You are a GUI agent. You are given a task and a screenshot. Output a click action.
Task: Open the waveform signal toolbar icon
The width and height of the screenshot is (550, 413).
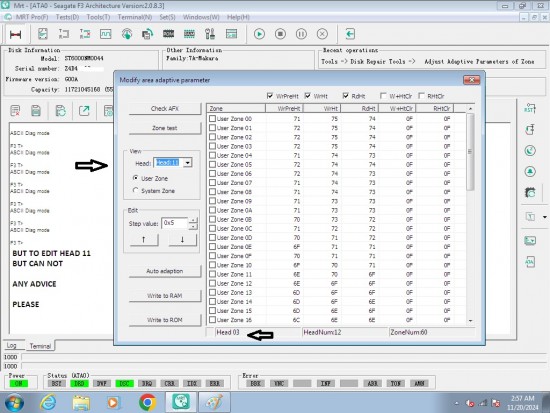[106, 34]
